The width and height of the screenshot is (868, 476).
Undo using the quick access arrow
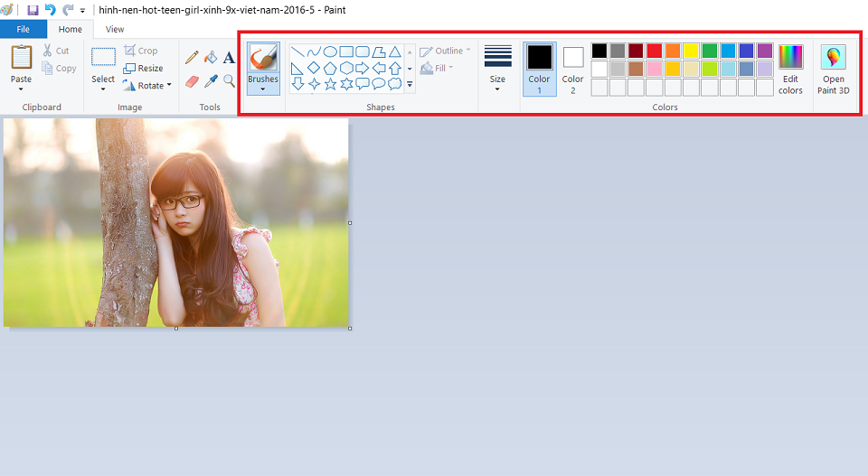click(51, 10)
